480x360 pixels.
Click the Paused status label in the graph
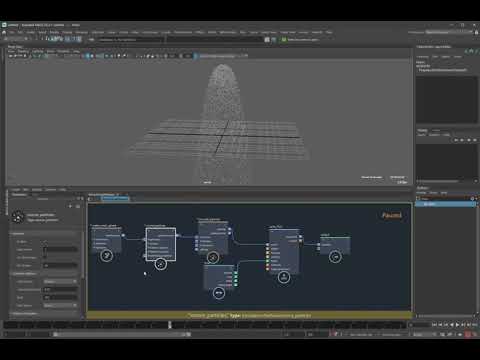click(x=391, y=215)
